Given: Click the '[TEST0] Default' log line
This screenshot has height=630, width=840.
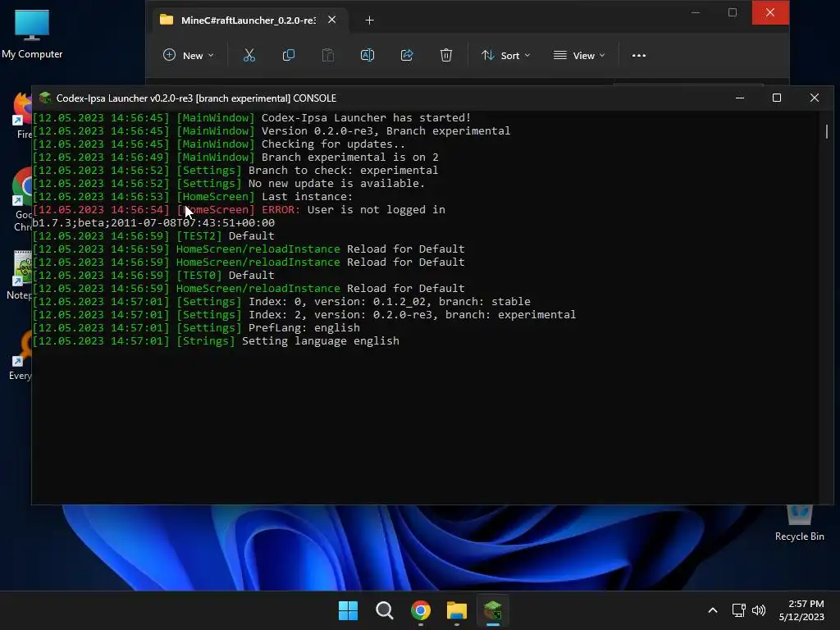Looking at the screenshot, I should coord(153,276).
